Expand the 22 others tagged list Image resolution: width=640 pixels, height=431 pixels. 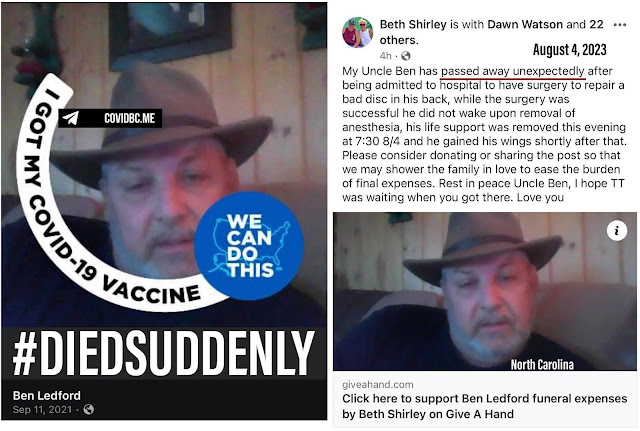pos(491,32)
